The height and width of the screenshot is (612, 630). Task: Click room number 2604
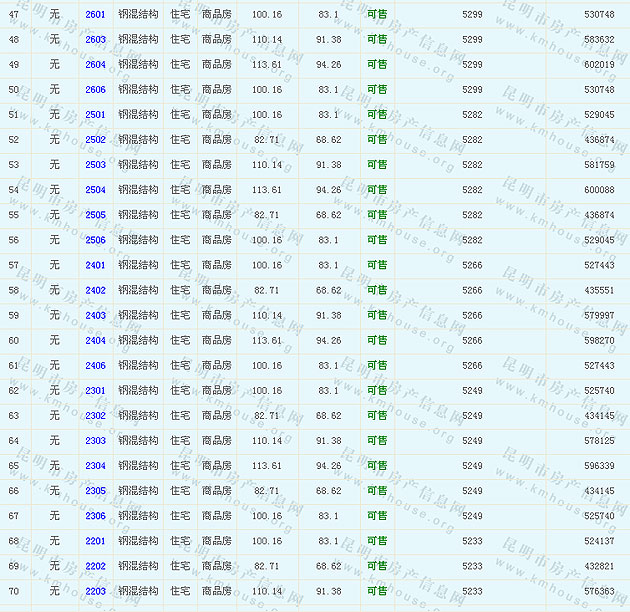point(95,65)
